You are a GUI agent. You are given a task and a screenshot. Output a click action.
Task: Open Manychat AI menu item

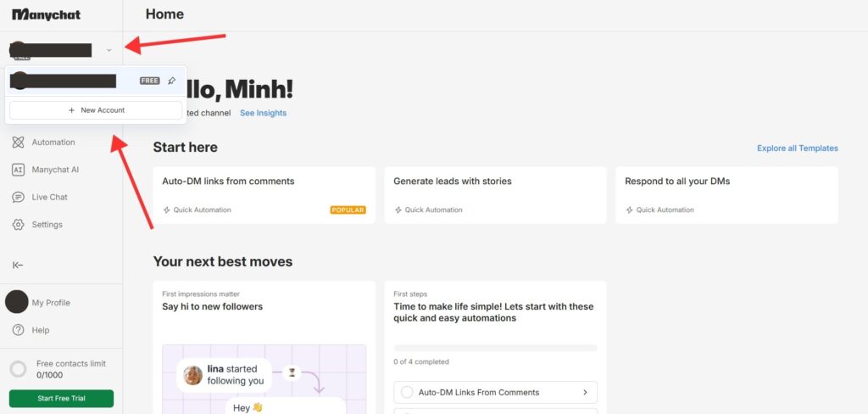55,170
